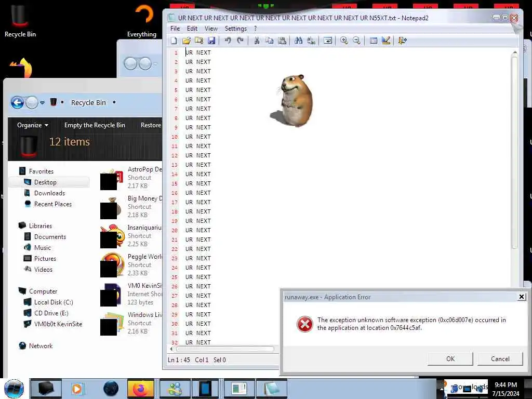This screenshot has height=399, width=532.
Task: Close the runaway.exe Application Error dialog
Action: click(522, 297)
